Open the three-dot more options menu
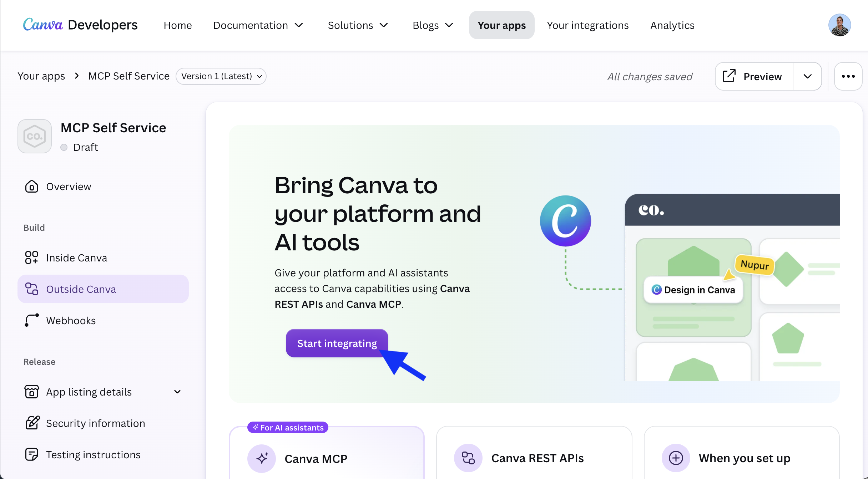This screenshot has width=868, height=479. pos(848,76)
